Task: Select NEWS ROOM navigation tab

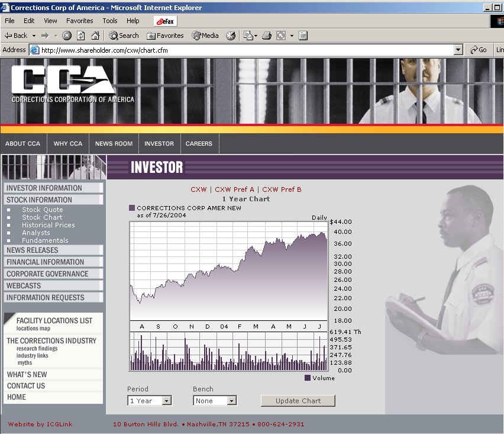Action: click(114, 143)
